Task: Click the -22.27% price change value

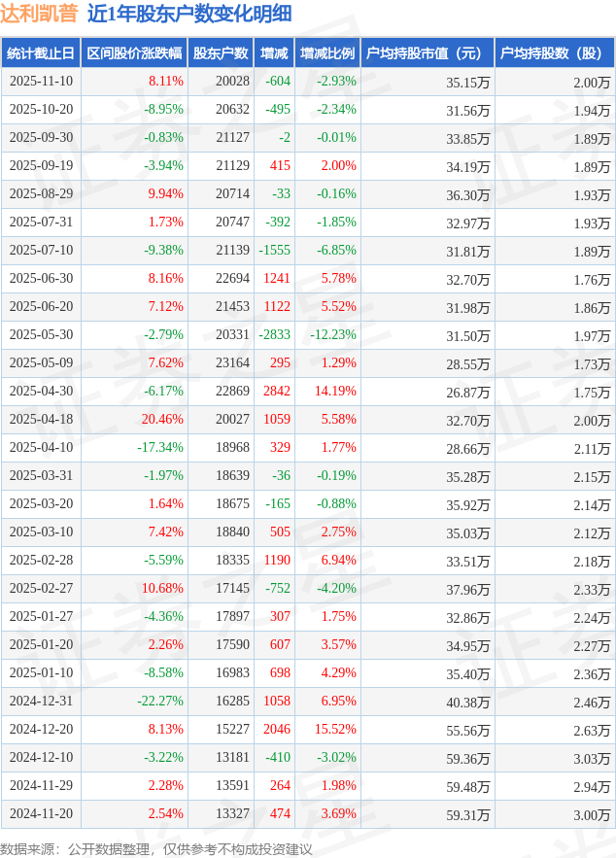Action: tap(159, 702)
